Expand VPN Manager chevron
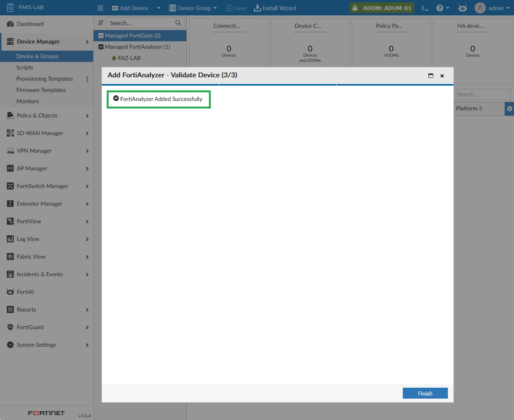This screenshot has height=420, width=514. tap(87, 151)
